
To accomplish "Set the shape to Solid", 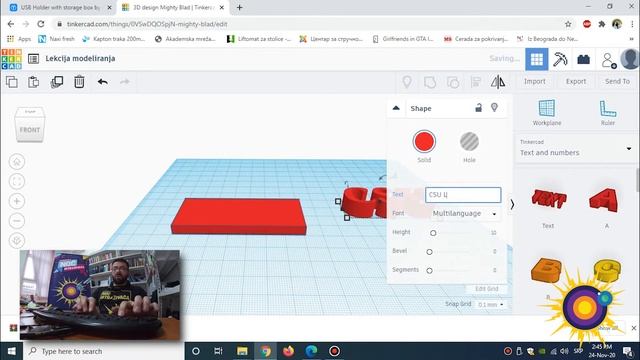I will pyautogui.click(x=424, y=142).
